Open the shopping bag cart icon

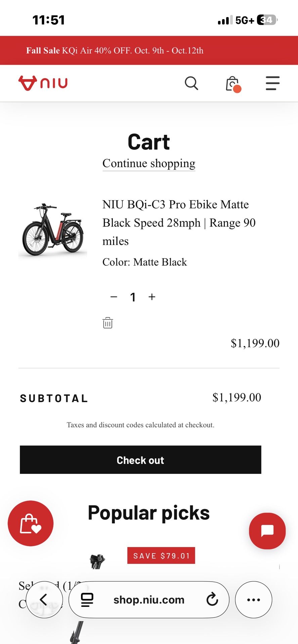tap(232, 84)
